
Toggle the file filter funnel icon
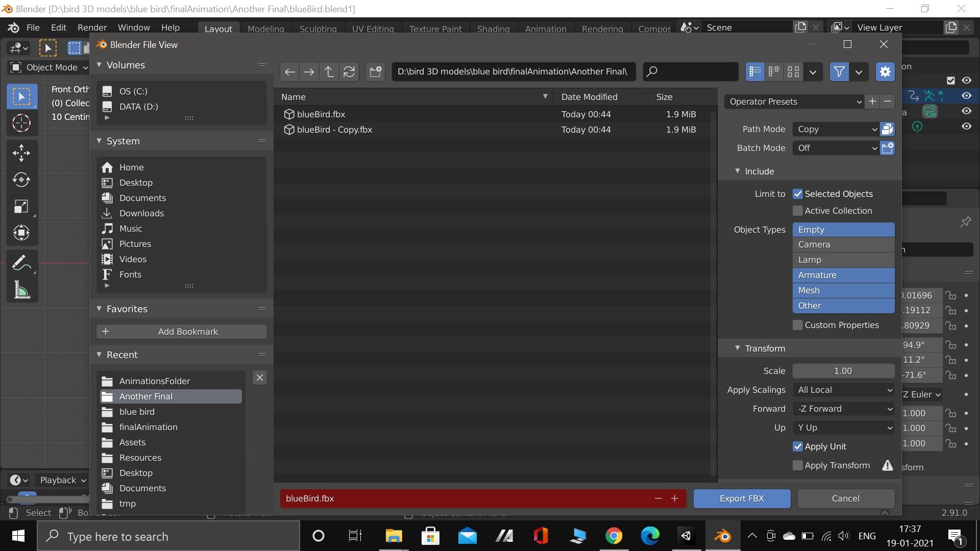pyautogui.click(x=839, y=72)
